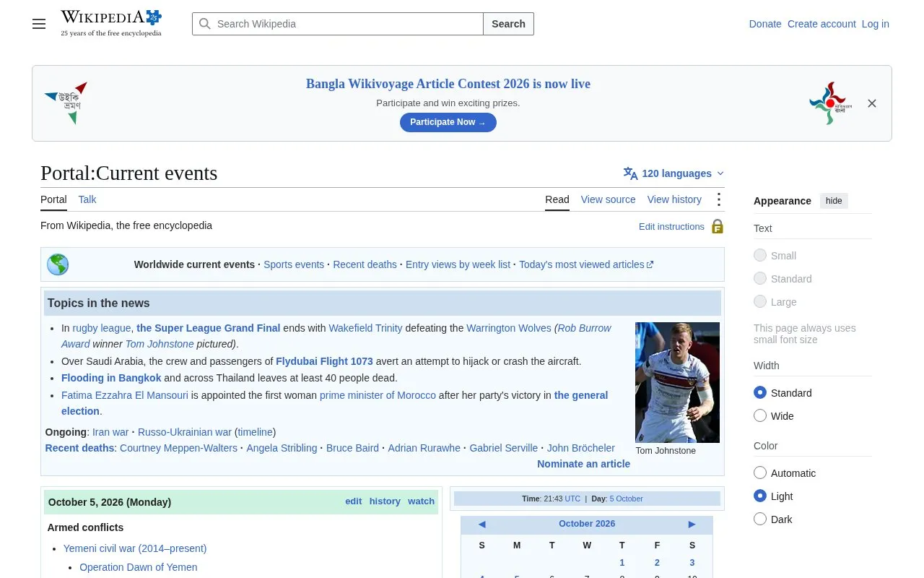Click watch link for October 5 section
924x578 pixels.
(422, 501)
